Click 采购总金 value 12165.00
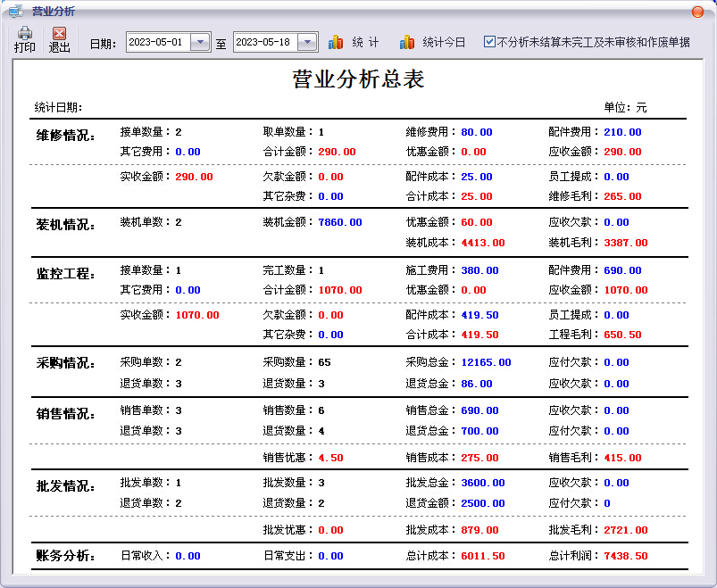 [486, 362]
